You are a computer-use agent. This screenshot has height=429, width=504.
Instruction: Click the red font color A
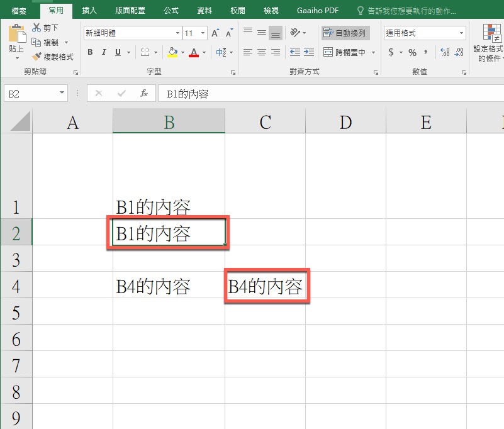click(x=194, y=52)
